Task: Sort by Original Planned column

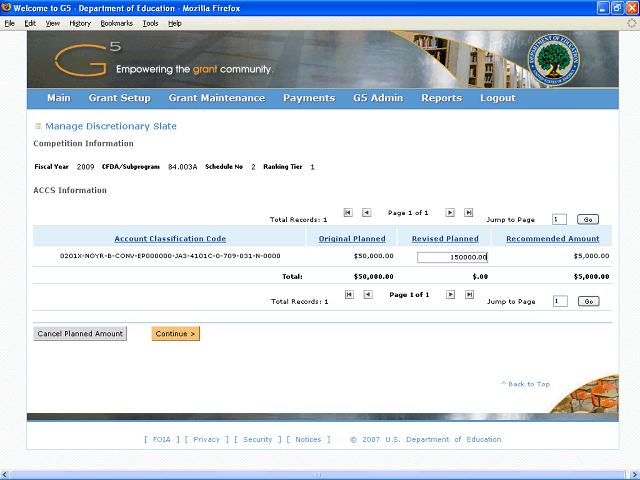Action: 352,239
